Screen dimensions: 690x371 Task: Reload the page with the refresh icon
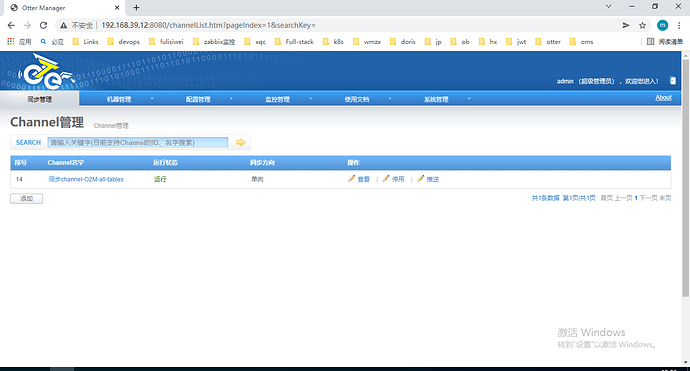43,26
